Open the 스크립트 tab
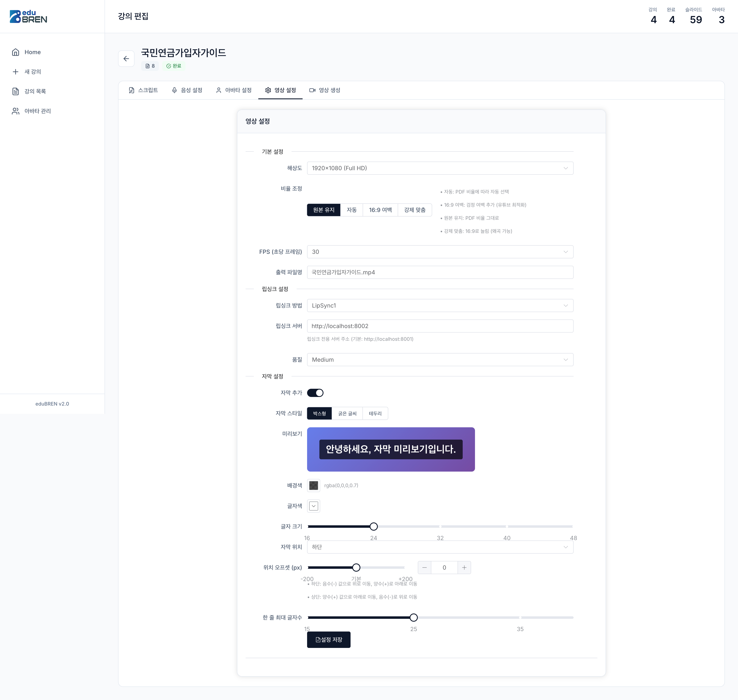 [x=143, y=90]
